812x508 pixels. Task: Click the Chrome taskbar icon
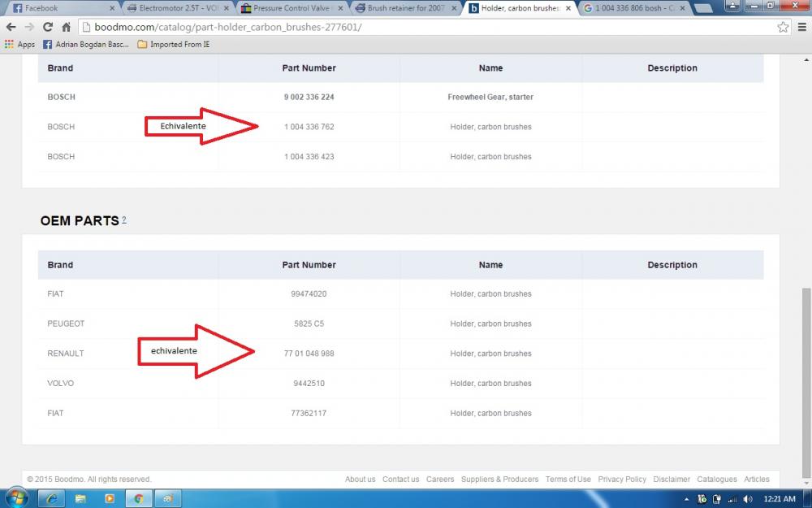point(138,499)
